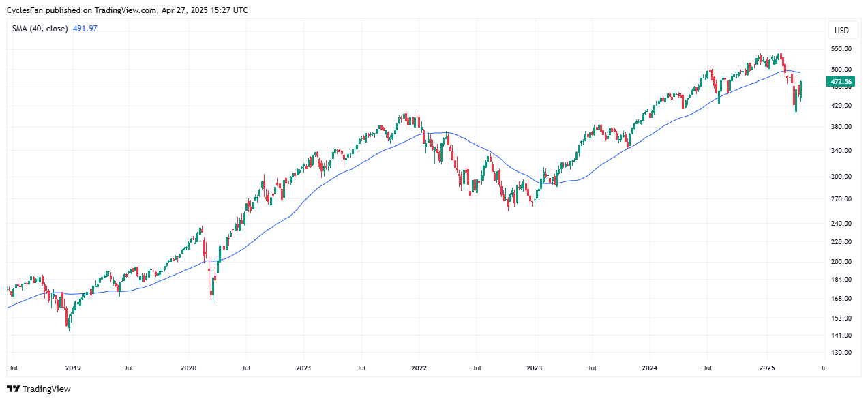This screenshot has height=401, width=868.
Task: Click the green 472.56 current price tag
Action: 839,82
